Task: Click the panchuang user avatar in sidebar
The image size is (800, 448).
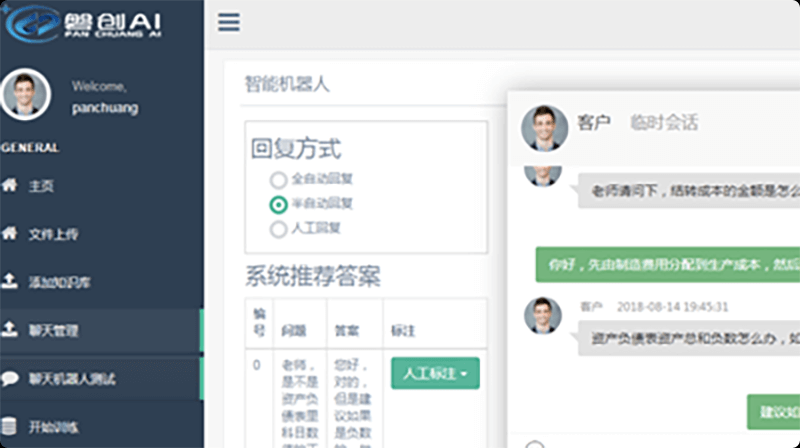Action: coord(26,95)
